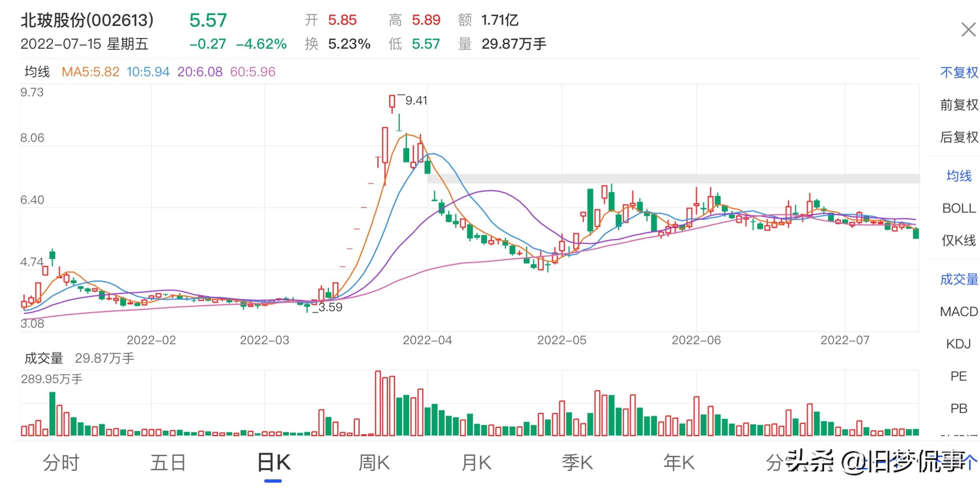Click the 60:5.96 moving average legend
The height and width of the screenshot is (488, 980).
point(253,72)
